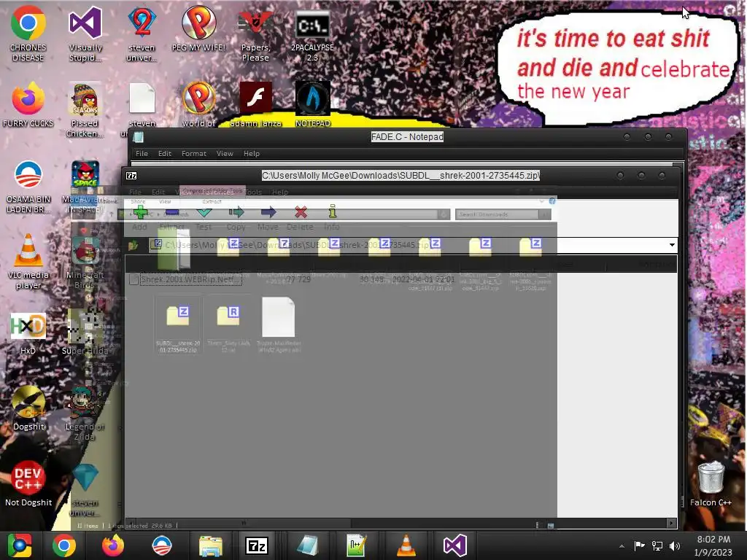Open Falcon C++ recycle bin icon
The height and width of the screenshot is (560, 747).
[711, 483]
